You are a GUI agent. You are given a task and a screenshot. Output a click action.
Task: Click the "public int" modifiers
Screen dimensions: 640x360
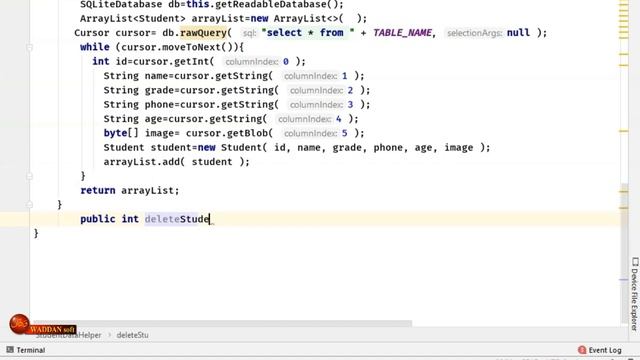(x=109, y=219)
